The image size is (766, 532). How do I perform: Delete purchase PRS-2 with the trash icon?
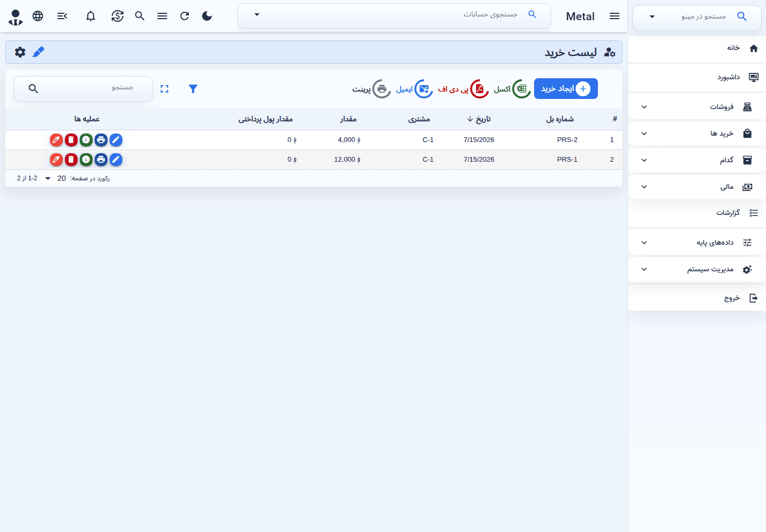coord(71,140)
